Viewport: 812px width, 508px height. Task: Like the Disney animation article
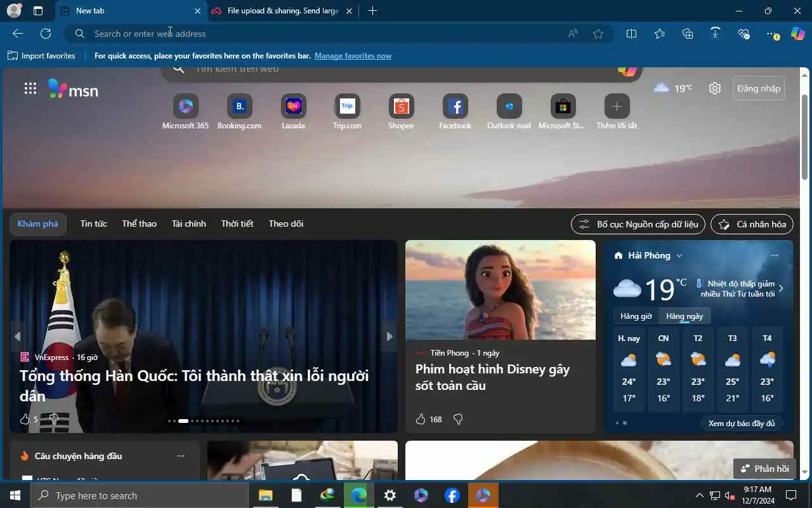point(421,419)
